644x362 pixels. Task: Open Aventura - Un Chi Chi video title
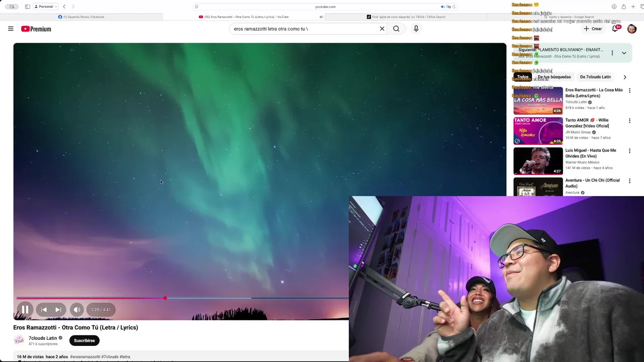coord(592,183)
